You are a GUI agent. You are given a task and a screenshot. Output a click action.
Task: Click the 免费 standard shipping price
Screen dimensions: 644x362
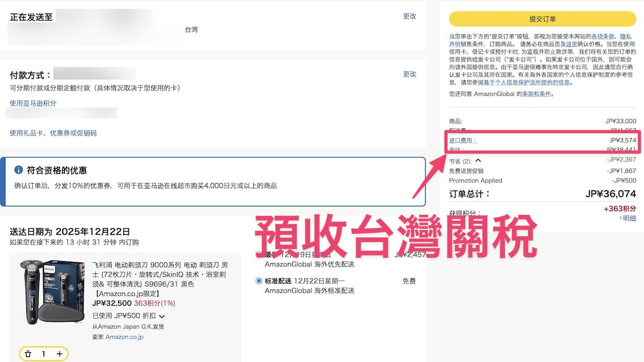(x=409, y=281)
